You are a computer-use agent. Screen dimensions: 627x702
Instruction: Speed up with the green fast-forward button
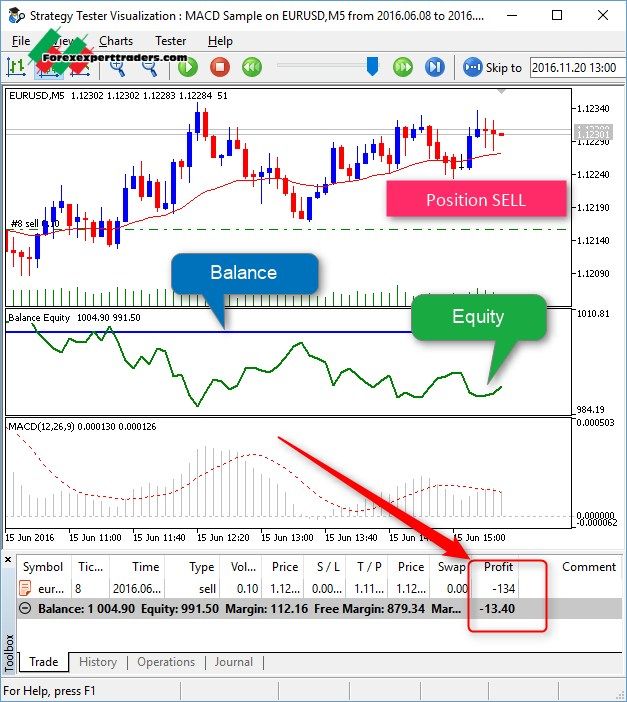[x=403, y=67]
